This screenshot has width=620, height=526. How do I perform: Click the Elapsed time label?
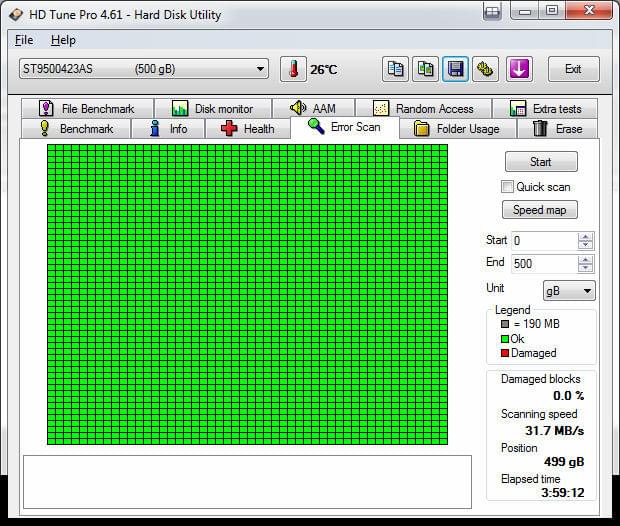tap(530, 479)
